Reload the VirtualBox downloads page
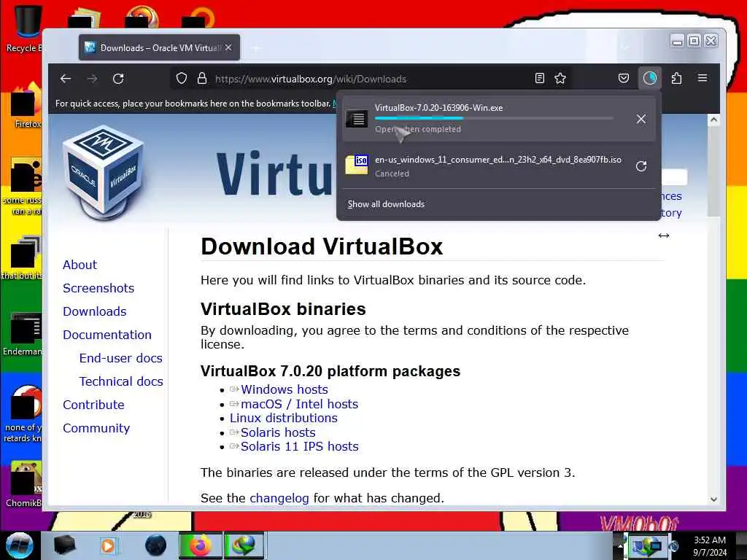The image size is (747, 560). 118,79
